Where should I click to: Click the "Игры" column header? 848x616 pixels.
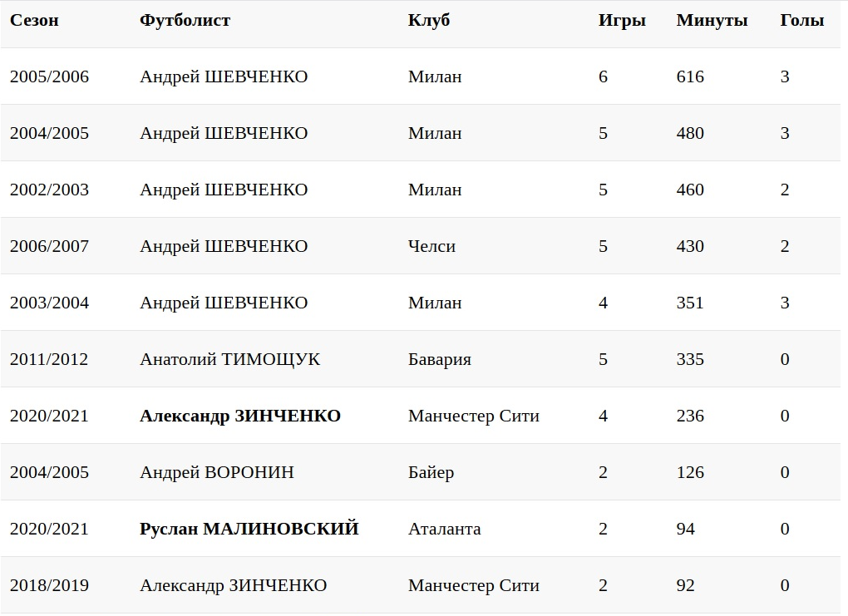coord(621,21)
